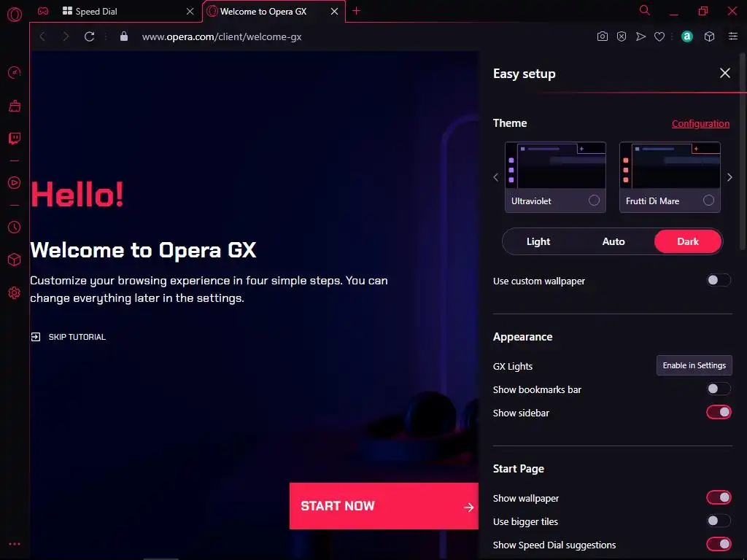This screenshot has width=747, height=560.
Task: Close the Speed Dial tab
Action: click(x=190, y=12)
